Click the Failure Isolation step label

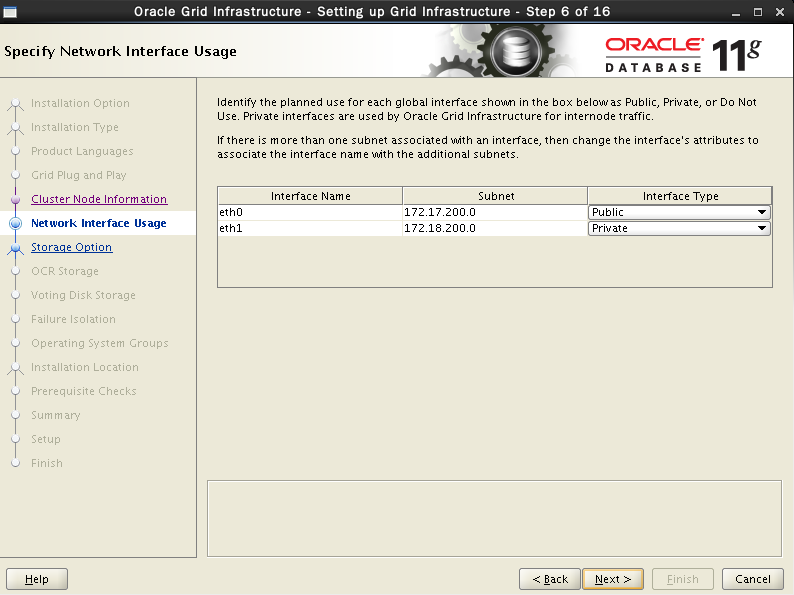[x=73, y=320]
